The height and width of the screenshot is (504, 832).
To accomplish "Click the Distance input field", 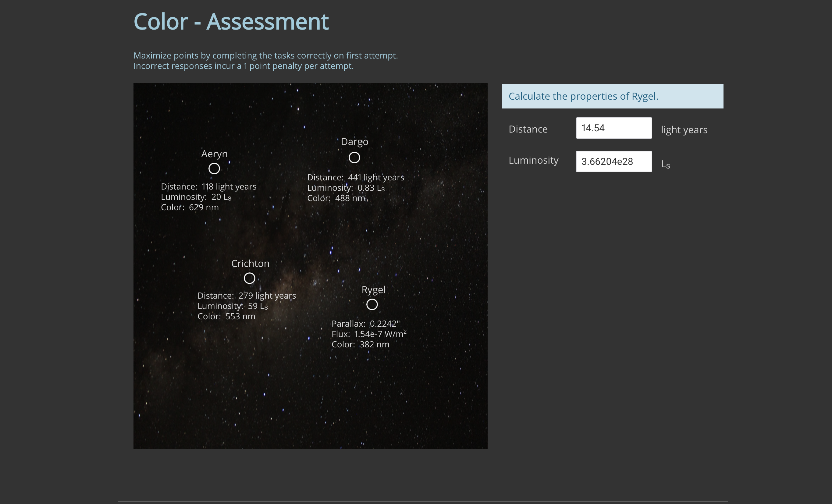I will click(613, 128).
